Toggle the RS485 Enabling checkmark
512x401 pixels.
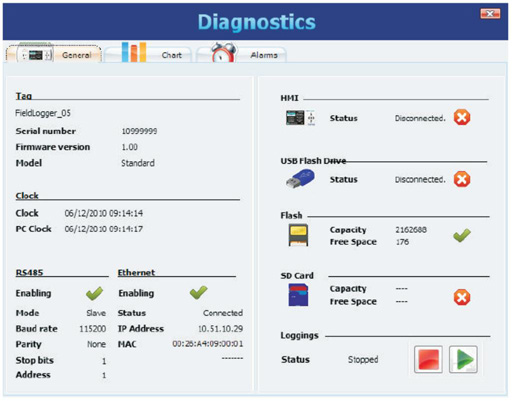coord(95,293)
